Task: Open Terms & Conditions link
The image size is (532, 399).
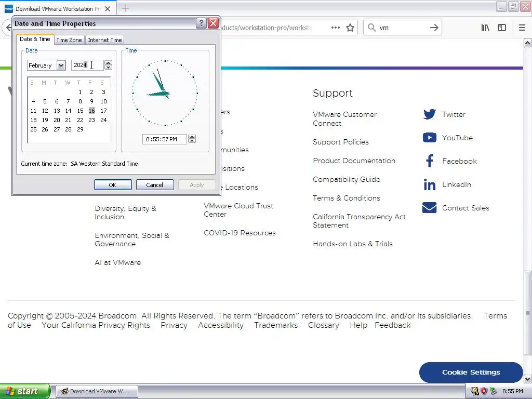Action: (346, 198)
